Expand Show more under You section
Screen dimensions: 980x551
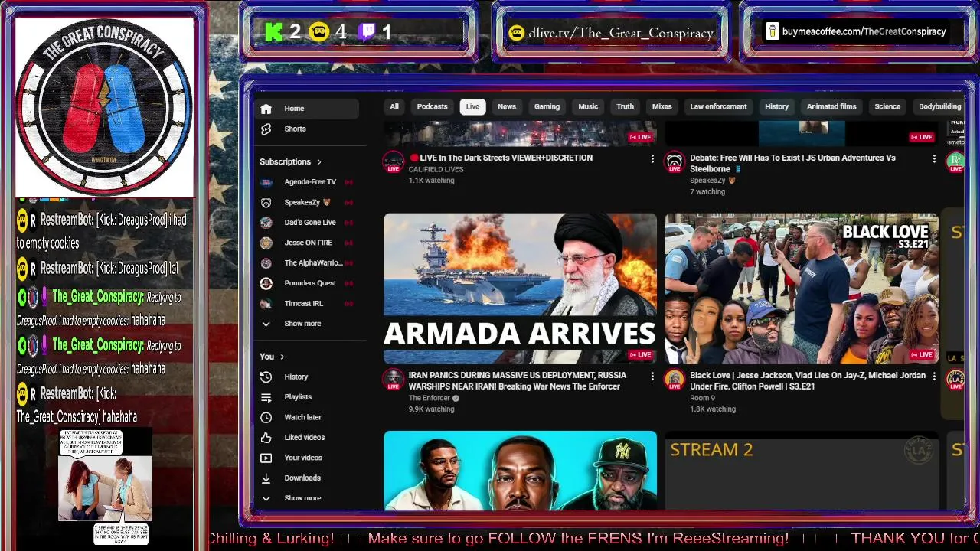pos(302,498)
